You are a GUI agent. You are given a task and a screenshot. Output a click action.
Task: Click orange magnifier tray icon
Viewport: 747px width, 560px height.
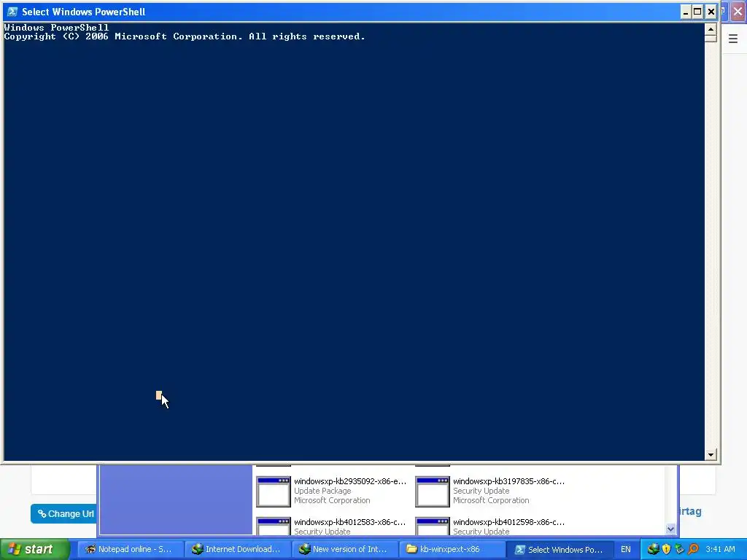693,550
